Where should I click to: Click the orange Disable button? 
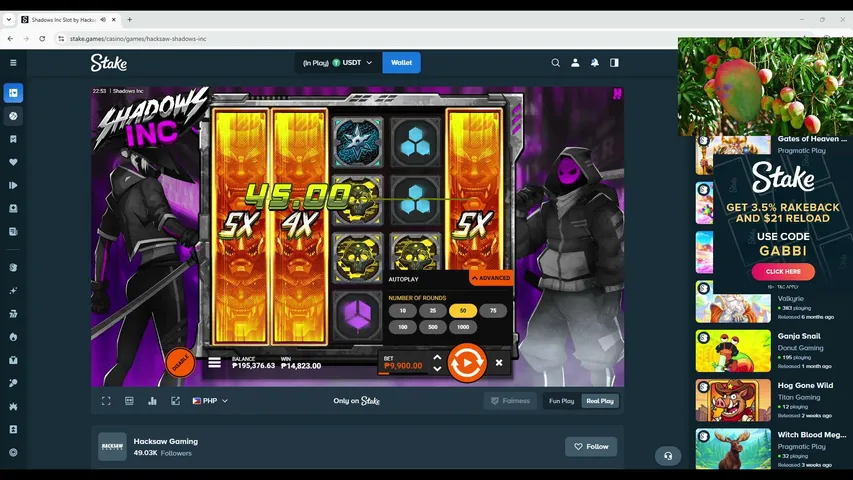[x=180, y=362]
